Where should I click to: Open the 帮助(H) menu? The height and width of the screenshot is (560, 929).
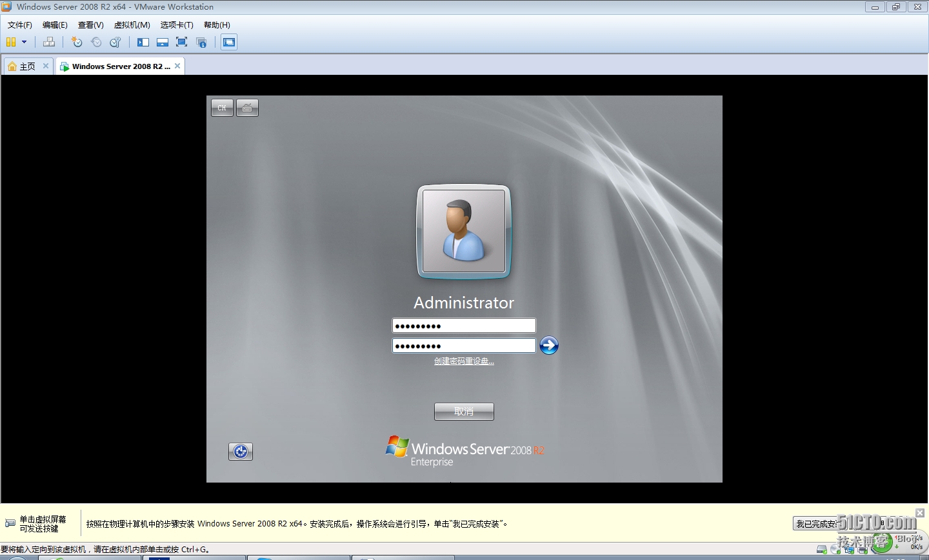pos(217,25)
